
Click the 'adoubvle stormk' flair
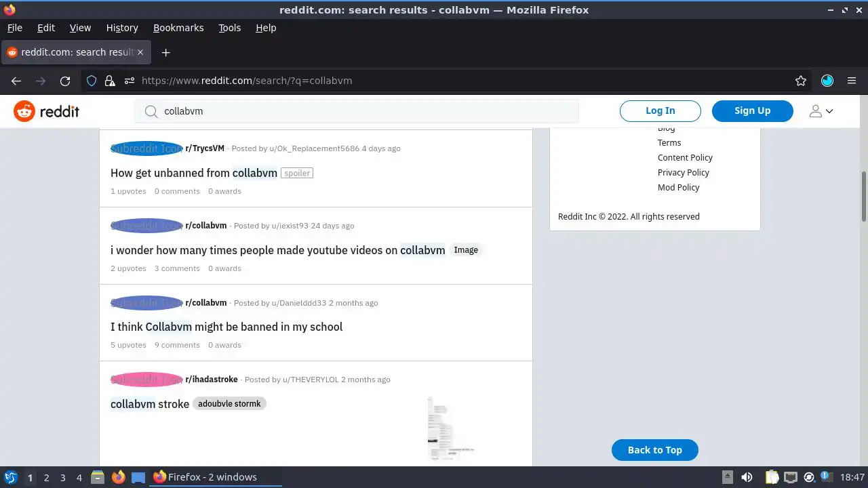click(x=229, y=404)
